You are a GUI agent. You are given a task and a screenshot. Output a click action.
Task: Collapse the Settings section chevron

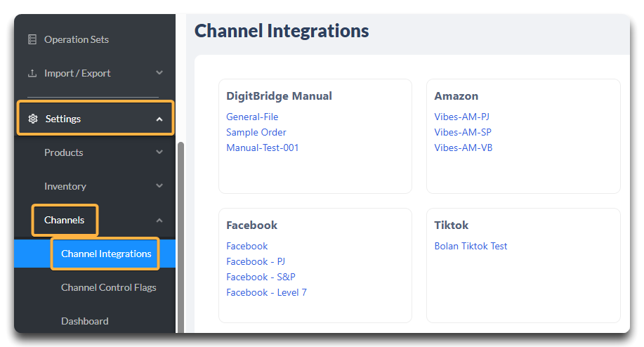coord(159,119)
